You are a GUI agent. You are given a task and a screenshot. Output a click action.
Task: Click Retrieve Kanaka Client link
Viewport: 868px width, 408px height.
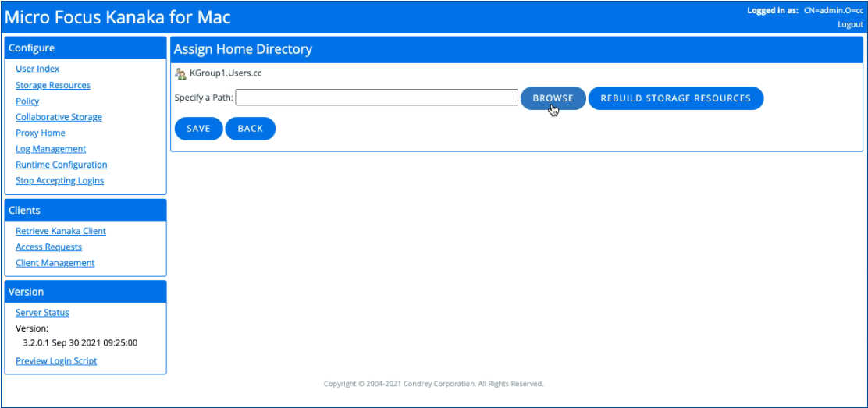point(61,231)
